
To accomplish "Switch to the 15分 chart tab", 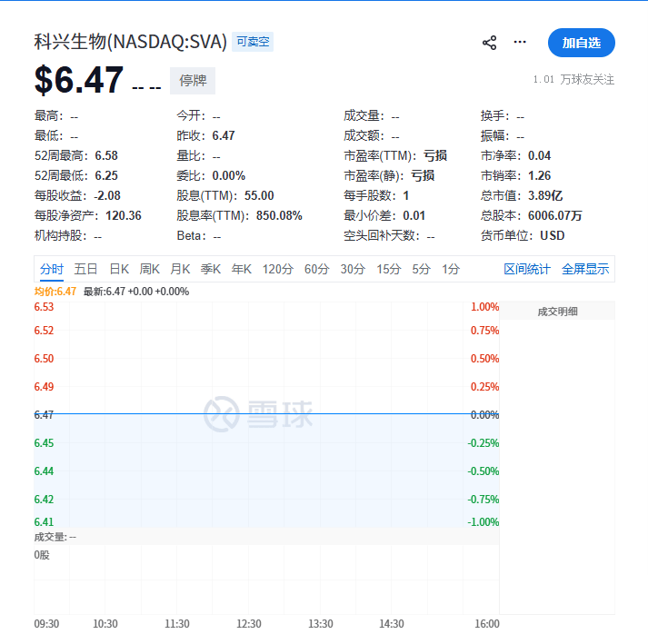I will (389, 269).
